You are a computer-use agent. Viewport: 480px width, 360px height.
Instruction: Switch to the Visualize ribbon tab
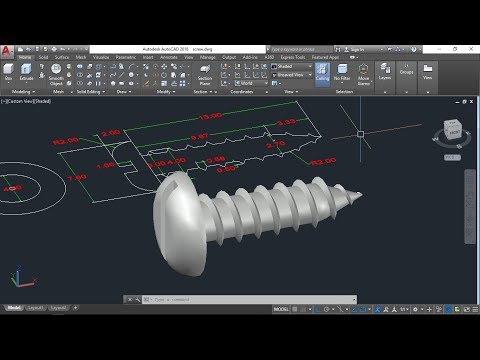tap(101, 57)
